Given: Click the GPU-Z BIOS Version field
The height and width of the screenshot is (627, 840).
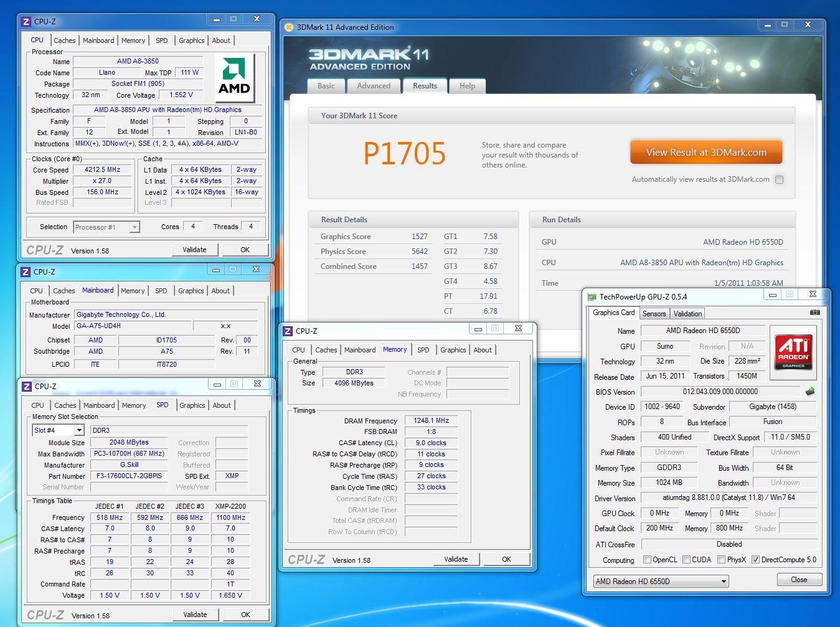Looking at the screenshot, I should [x=720, y=392].
